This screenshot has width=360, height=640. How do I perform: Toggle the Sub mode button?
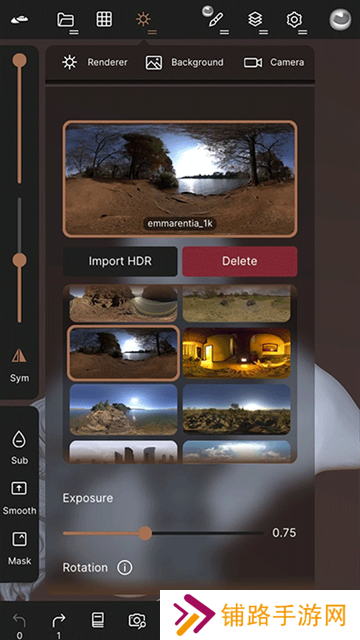(x=19, y=447)
